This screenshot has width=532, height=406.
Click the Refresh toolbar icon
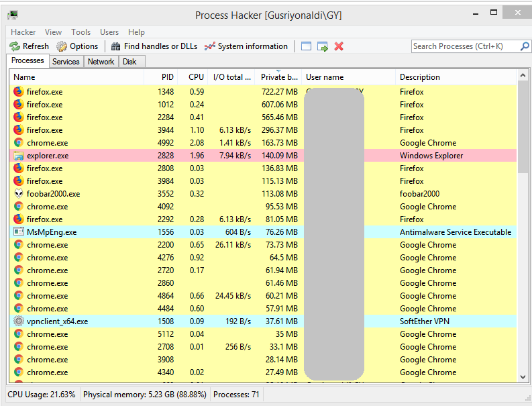15,46
